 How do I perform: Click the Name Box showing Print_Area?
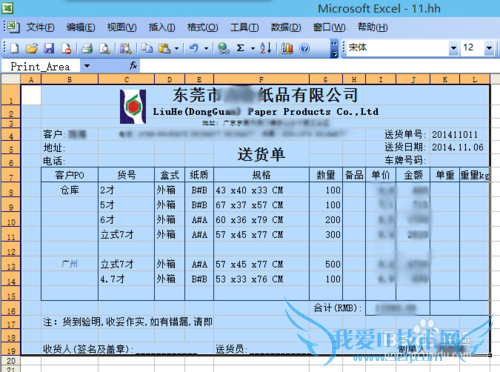40,66
